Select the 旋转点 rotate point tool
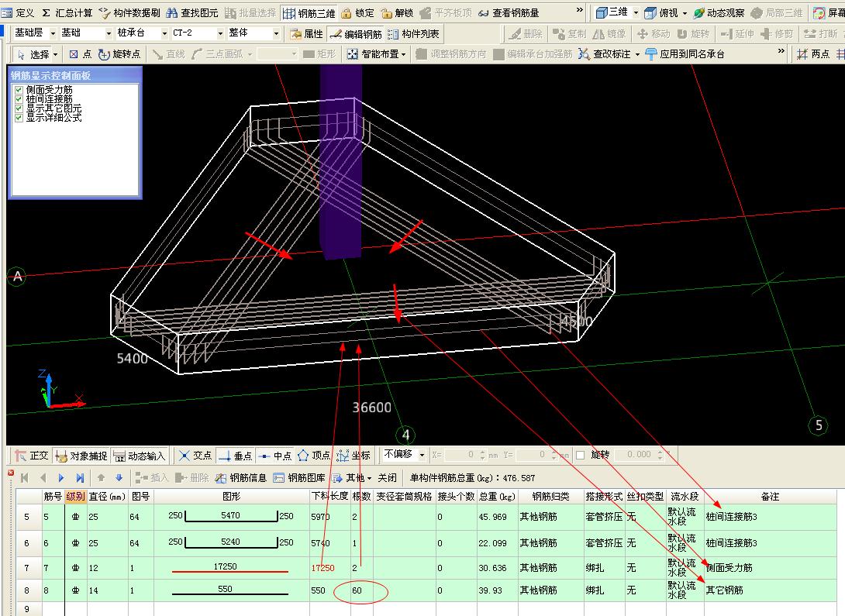Image resolution: width=845 pixels, height=616 pixels. point(119,54)
